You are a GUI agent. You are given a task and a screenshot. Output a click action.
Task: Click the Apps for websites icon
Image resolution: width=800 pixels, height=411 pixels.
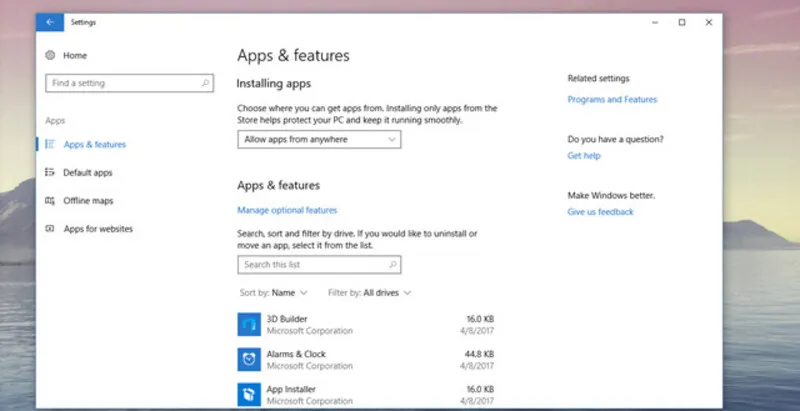[x=50, y=229]
